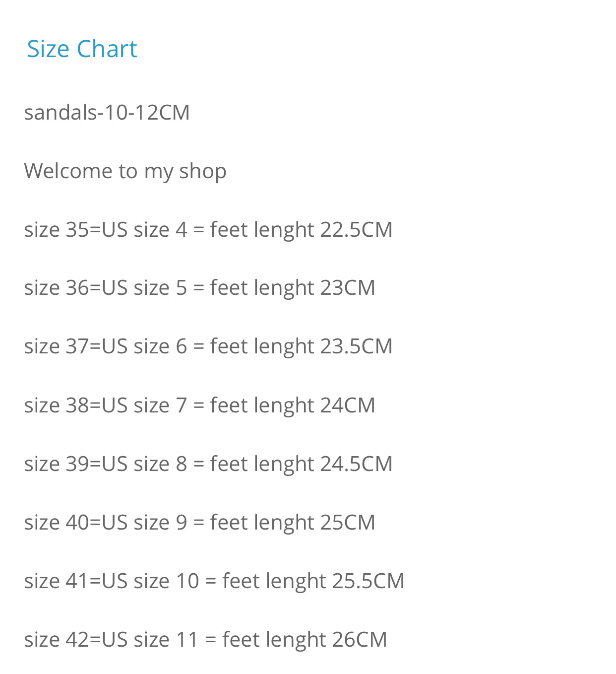616x674 pixels.
Task: Click the Welcome to my shop text
Action: 125,171
